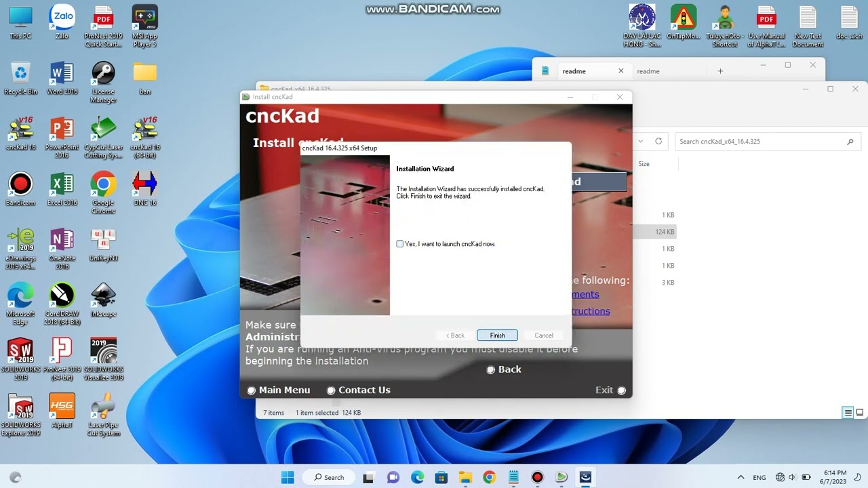Click taskbar Search box
The height and width of the screenshot is (488, 868).
(x=330, y=477)
